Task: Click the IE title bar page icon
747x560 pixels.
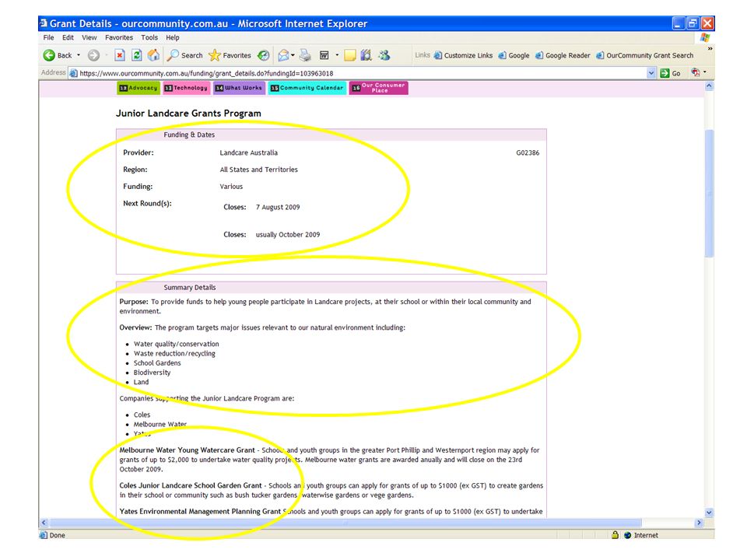Action: [44, 23]
